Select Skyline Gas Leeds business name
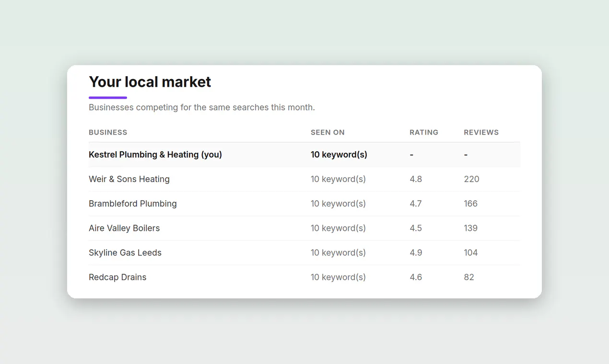The image size is (609, 364). coord(125,252)
